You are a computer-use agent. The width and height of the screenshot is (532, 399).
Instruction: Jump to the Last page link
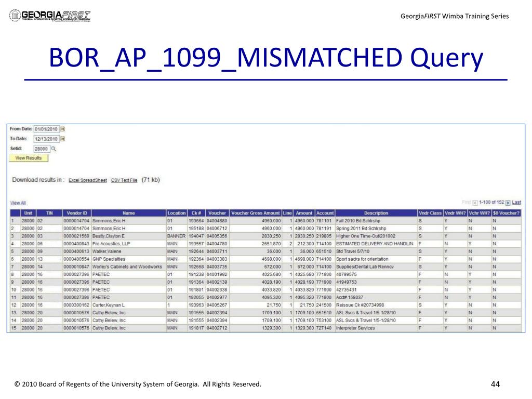[516, 202]
